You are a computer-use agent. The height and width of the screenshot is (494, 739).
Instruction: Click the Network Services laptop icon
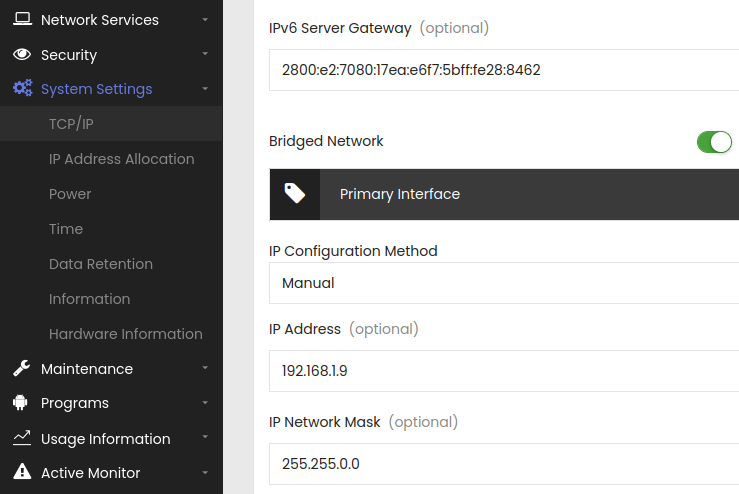[22, 19]
